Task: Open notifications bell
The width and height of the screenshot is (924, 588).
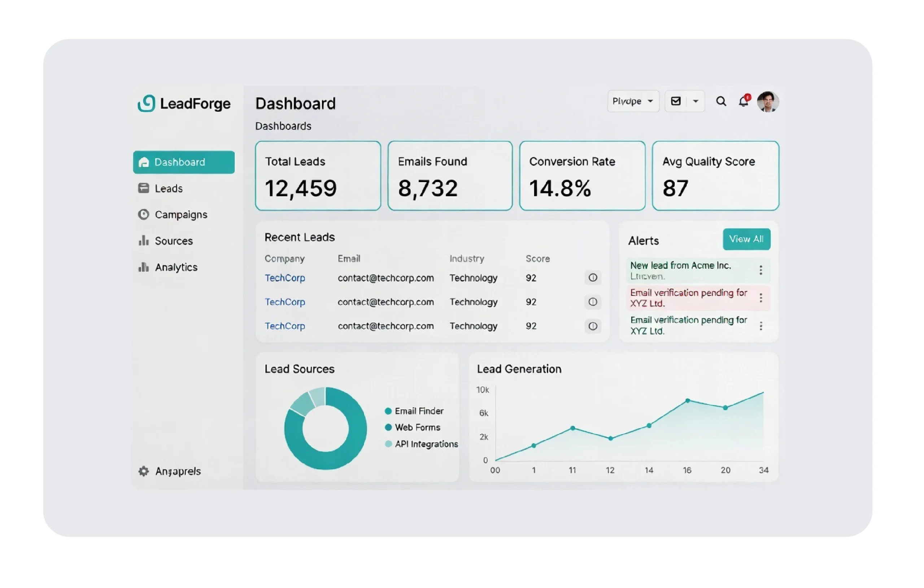Action: (x=744, y=101)
